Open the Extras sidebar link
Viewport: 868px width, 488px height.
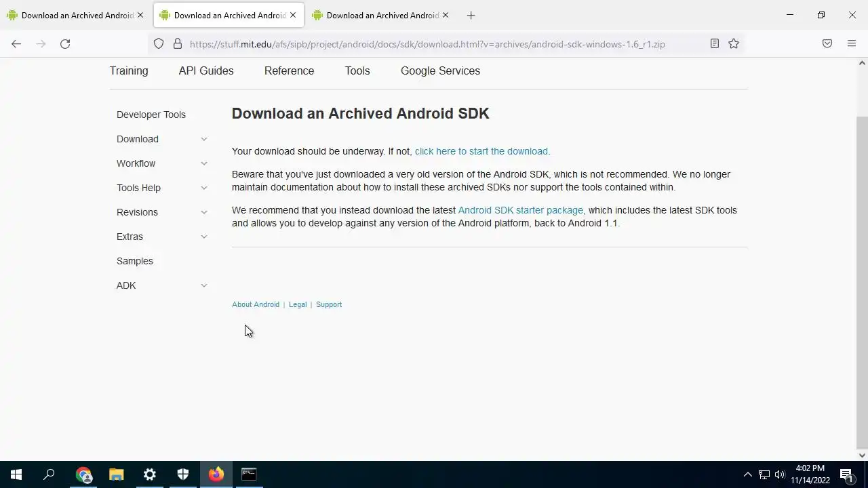130,237
